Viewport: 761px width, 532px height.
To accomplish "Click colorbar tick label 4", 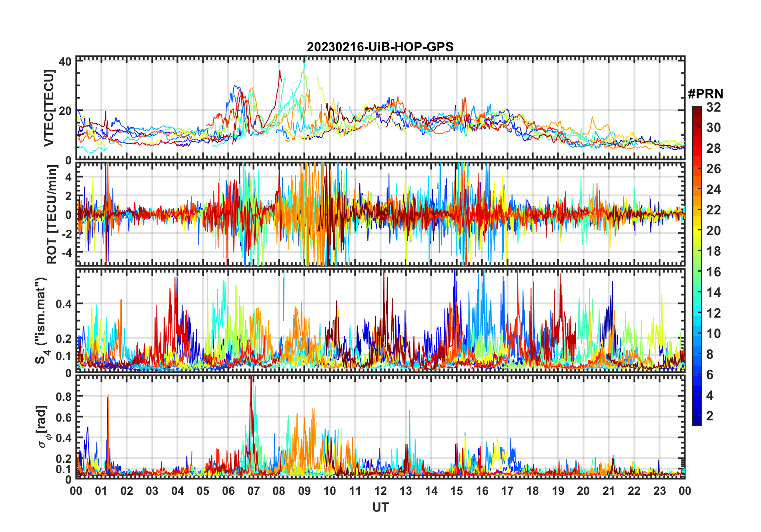I will pyautogui.click(x=710, y=396).
